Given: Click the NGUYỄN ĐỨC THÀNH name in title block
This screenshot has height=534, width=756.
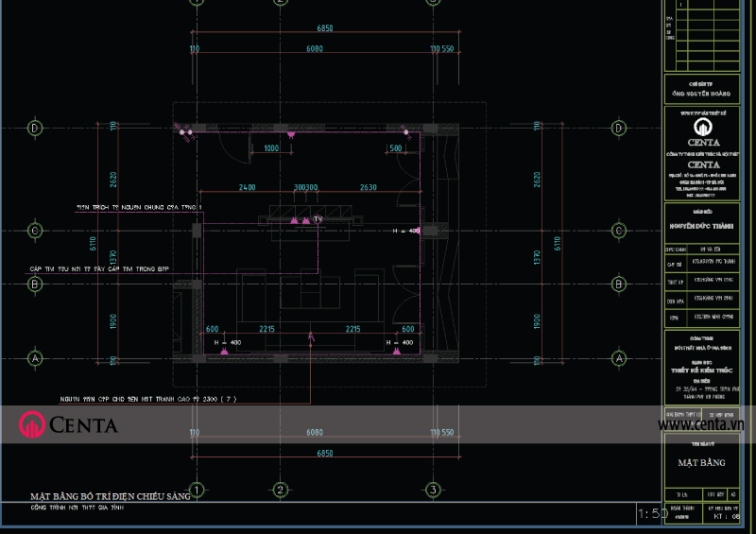Looking at the screenshot, I should [x=702, y=226].
